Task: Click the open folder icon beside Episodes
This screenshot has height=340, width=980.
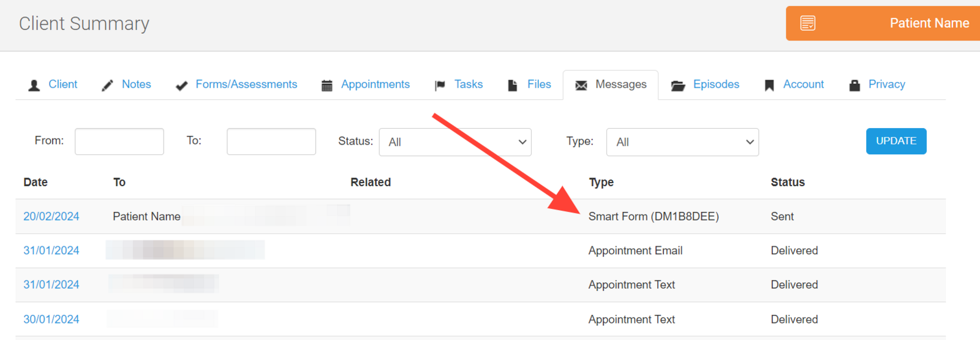Action: click(678, 85)
